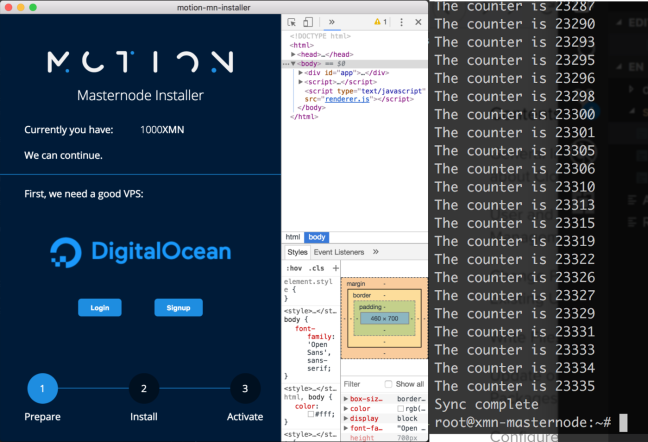The width and height of the screenshot is (648, 442).
Task: Open the renderer.js source link
Action: 347,100
